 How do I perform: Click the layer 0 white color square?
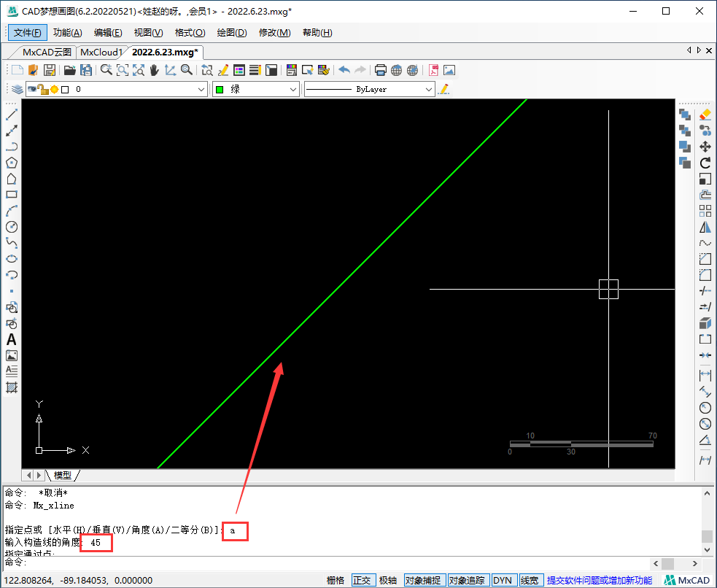click(x=65, y=90)
